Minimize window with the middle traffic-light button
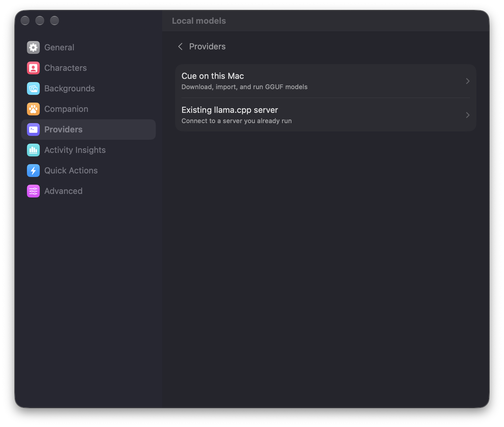The image size is (504, 427). [40, 21]
